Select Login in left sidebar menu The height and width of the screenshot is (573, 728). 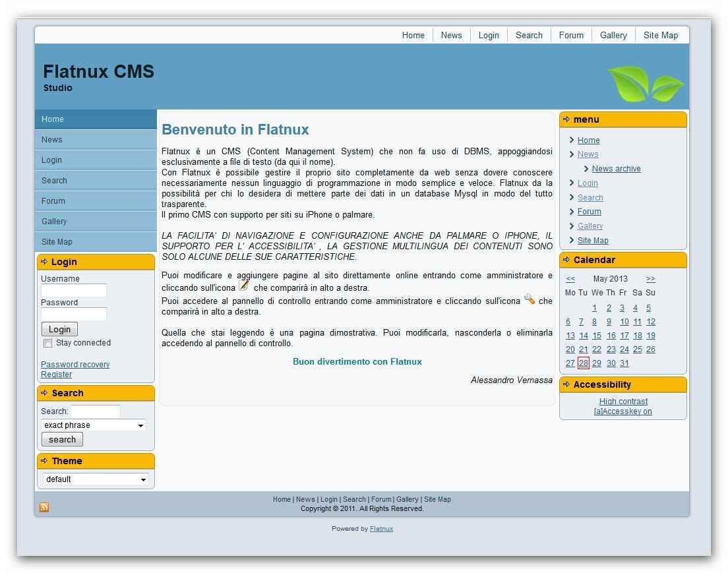(96, 160)
